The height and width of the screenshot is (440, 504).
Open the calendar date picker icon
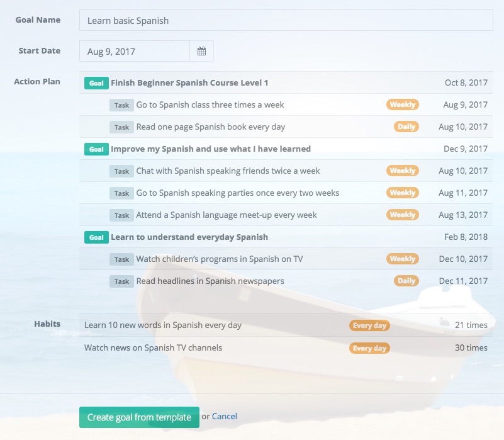201,52
